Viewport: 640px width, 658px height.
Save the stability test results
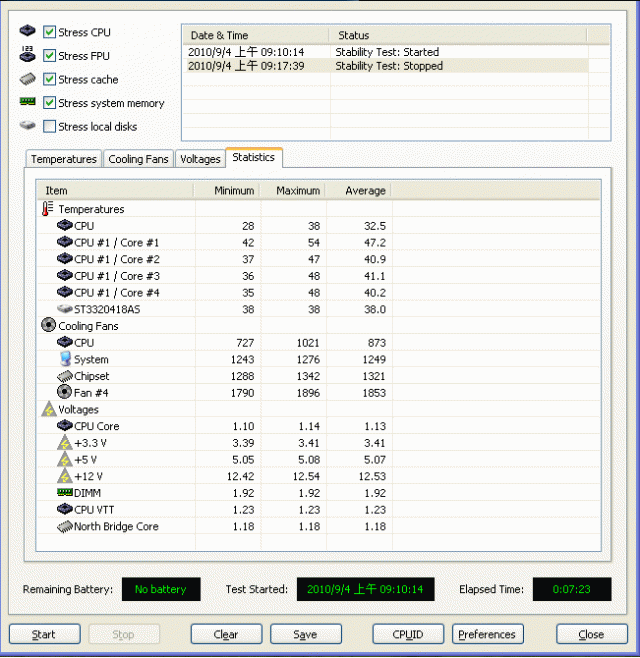306,634
